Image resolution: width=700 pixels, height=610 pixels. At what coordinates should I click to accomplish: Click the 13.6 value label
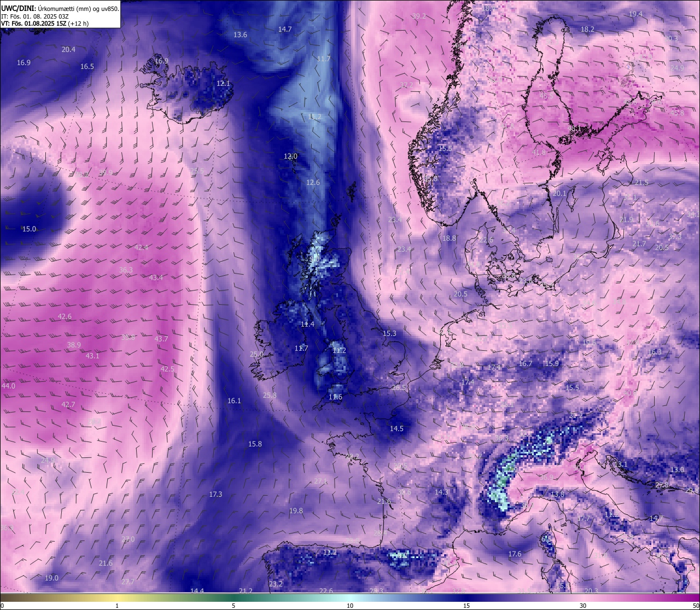pos(240,34)
